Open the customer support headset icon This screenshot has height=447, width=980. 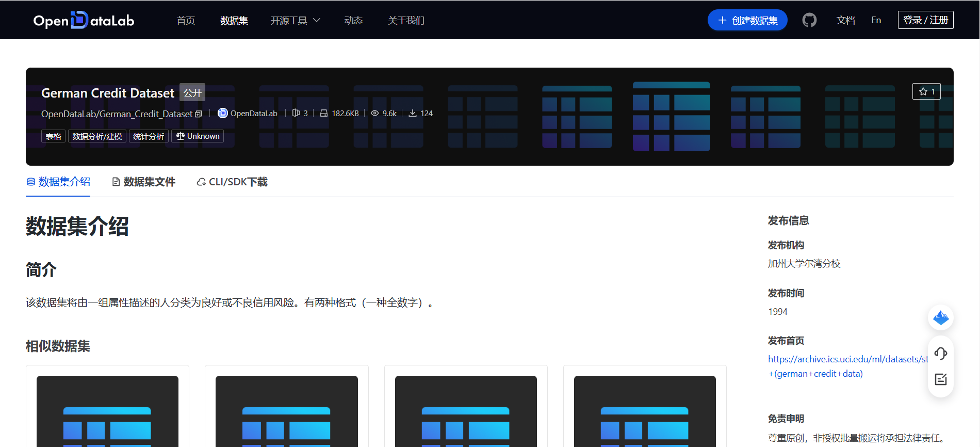[941, 354]
